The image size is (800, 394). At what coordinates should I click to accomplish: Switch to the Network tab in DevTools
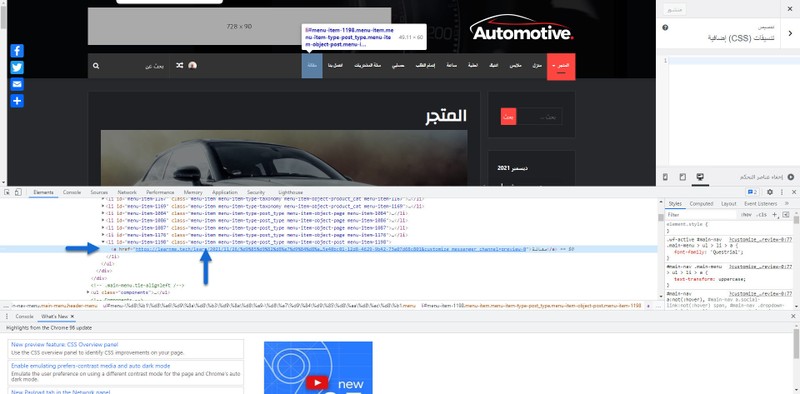(x=127, y=192)
